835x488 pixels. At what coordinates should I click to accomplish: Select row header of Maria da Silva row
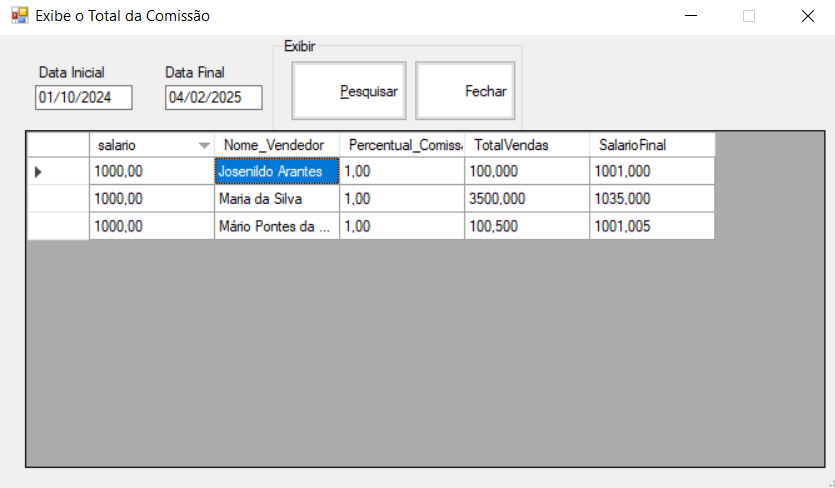tap(58, 199)
